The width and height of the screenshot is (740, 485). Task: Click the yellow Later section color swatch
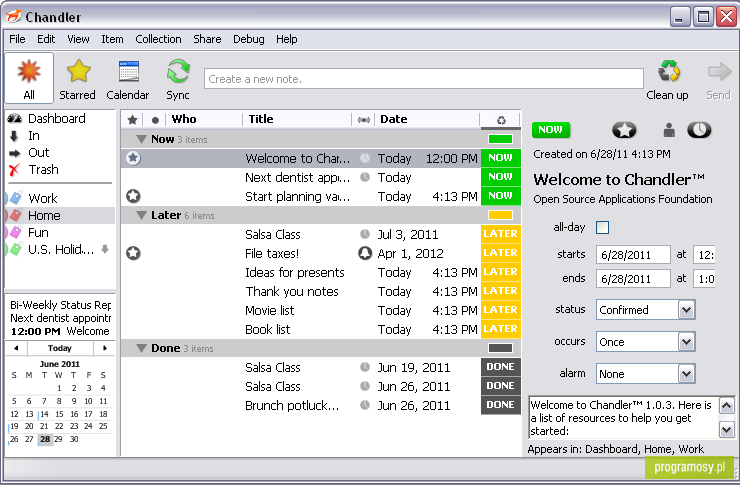pyautogui.click(x=501, y=215)
